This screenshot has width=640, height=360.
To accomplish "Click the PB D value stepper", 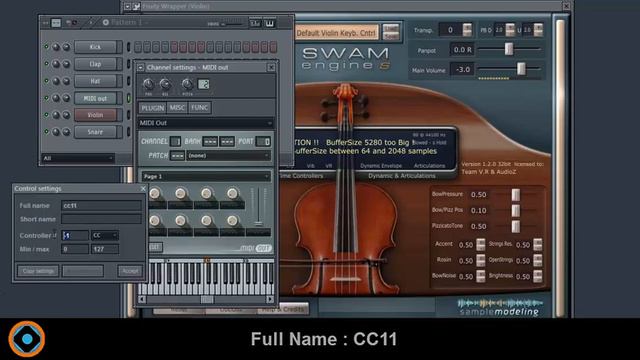I will coord(510,29).
